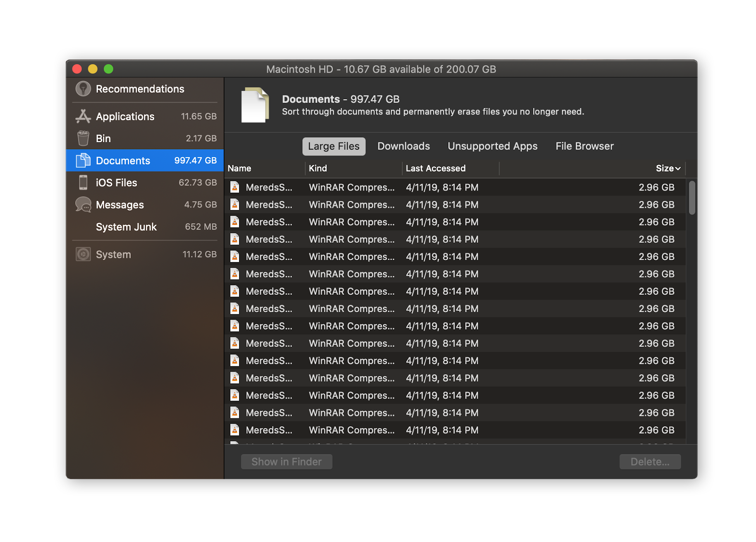Image resolution: width=756 pixels, height=542 pixels.
Task: Sort list by Name column header
Action: click(x=239, y=169)
